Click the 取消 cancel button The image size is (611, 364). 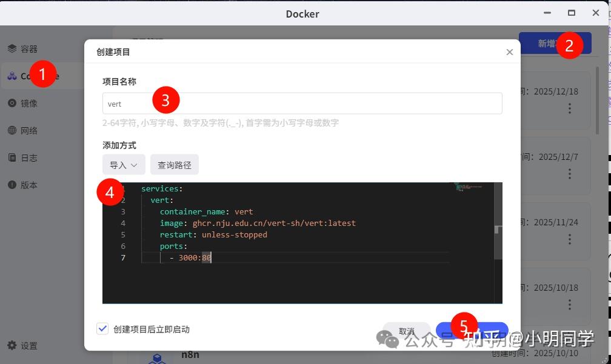(x=406, y=331)
